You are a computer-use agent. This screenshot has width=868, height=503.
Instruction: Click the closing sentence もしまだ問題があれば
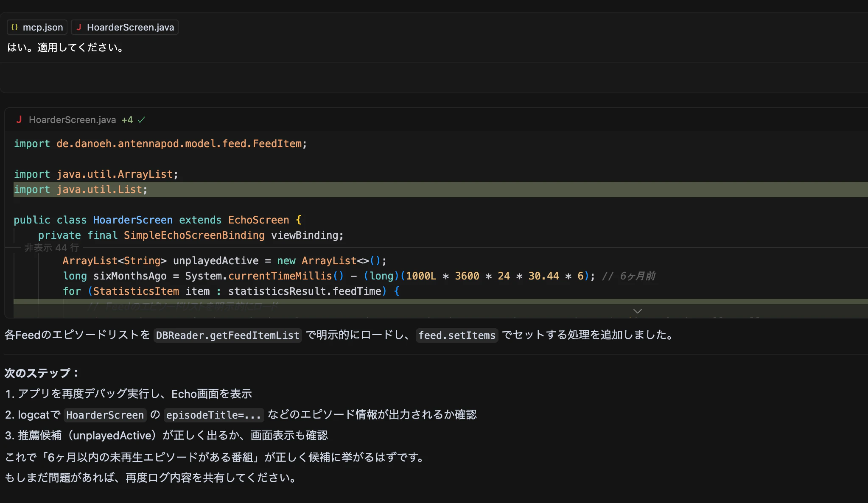pyautogui.click(x=151, y=478)
